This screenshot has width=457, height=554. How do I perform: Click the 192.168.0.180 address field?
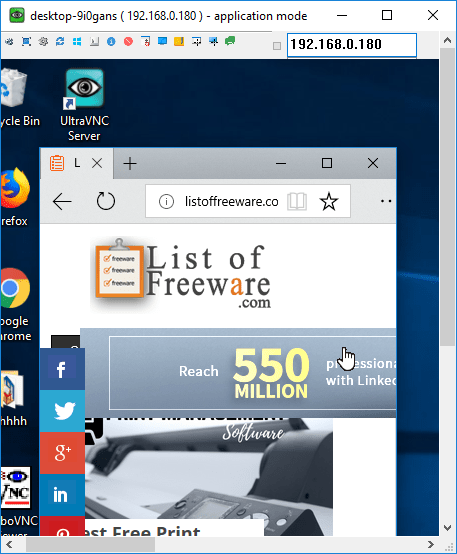point(352,45)
